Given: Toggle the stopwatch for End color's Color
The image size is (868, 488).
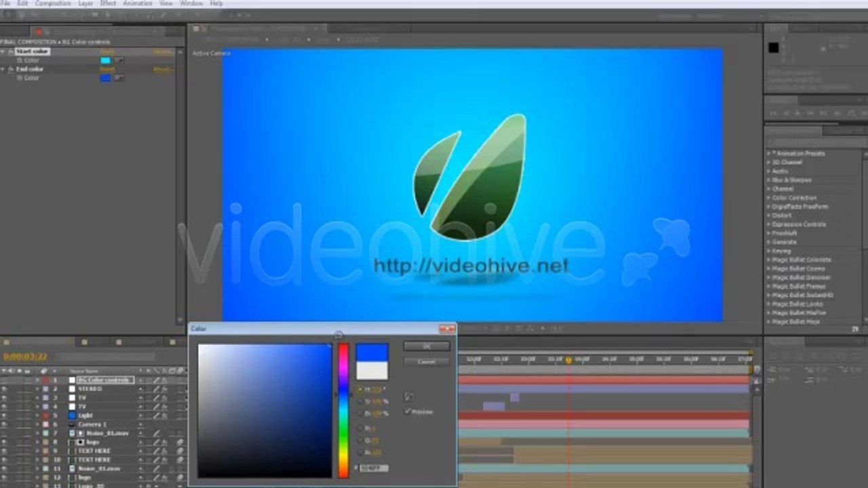Looking at the screenshot, I should click(x=20, y=78).
